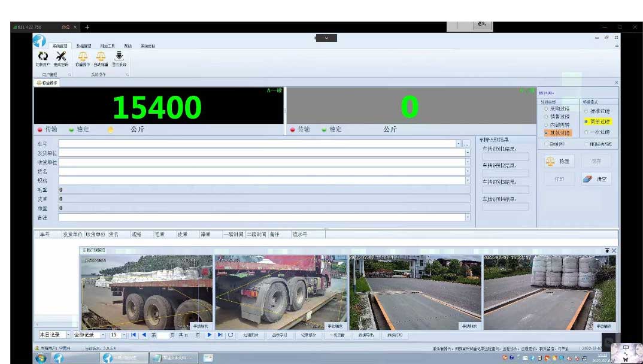Select the 采购过磅 radio option
This screenshot has width=643, height=364.
(546, 110)
